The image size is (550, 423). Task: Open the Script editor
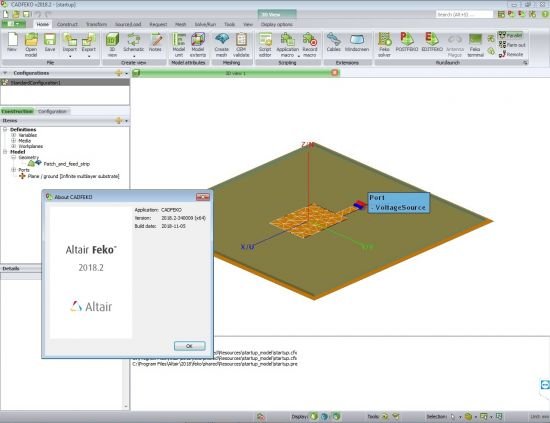[265, 45]
